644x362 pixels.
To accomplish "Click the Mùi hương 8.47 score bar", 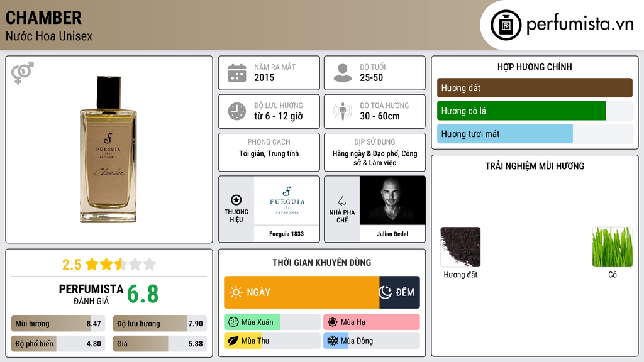I will pos(58,324).
